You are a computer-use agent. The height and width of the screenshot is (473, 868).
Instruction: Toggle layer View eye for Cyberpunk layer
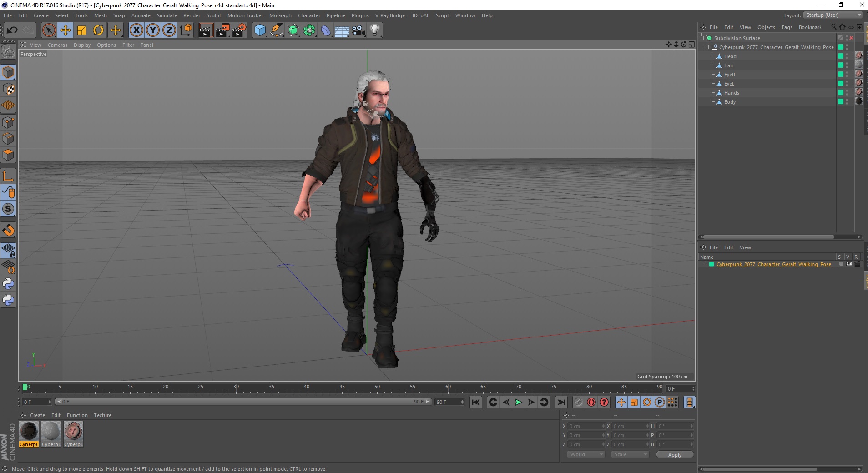849,264
